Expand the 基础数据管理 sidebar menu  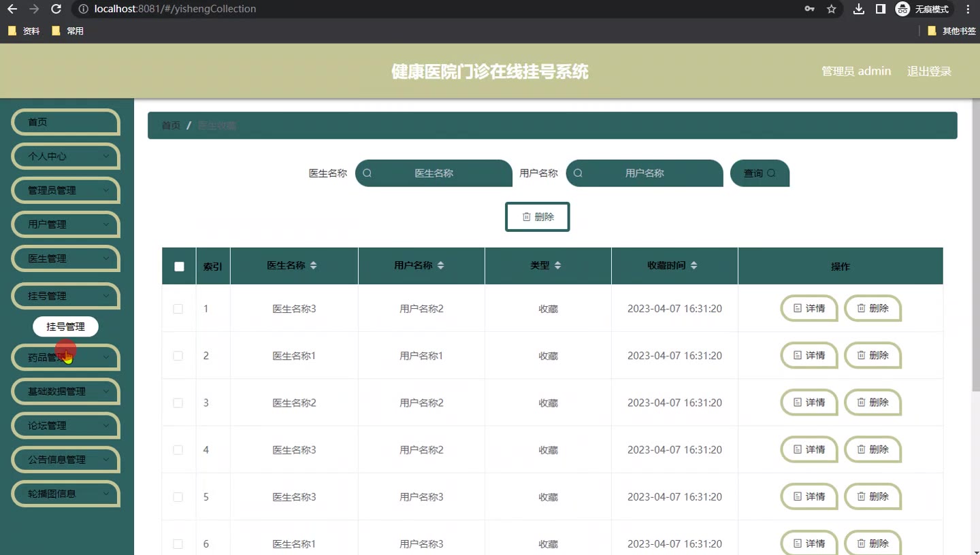click(x=66, y=392)
